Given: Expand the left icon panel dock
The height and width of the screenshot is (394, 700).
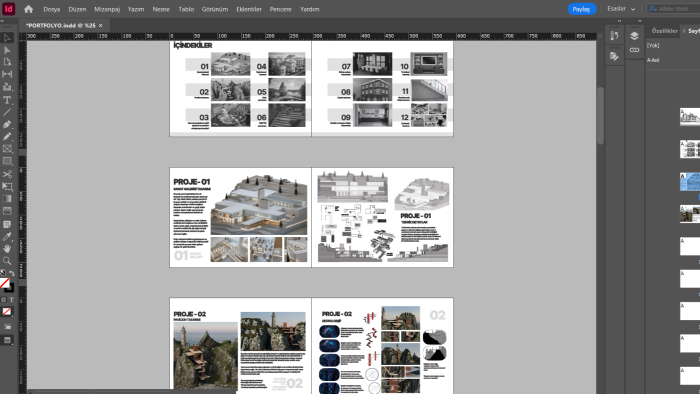Looking at the screenshot, I should pos(619,21).
